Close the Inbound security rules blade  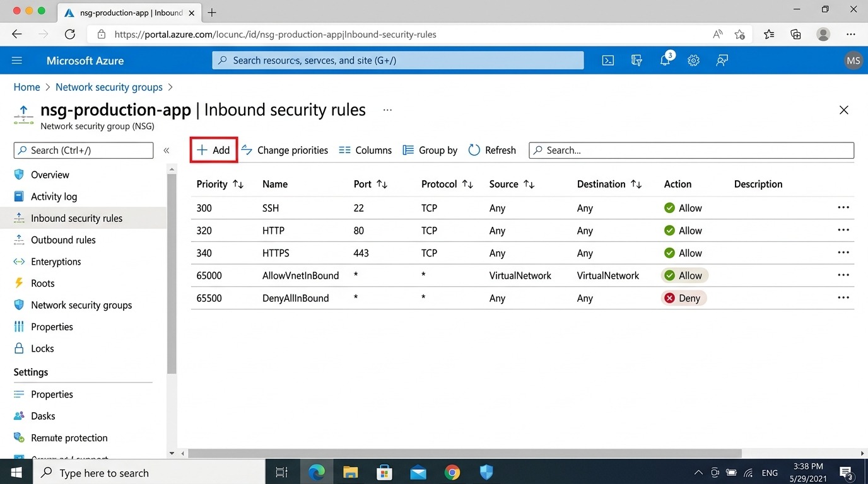[x=843, y=110]
